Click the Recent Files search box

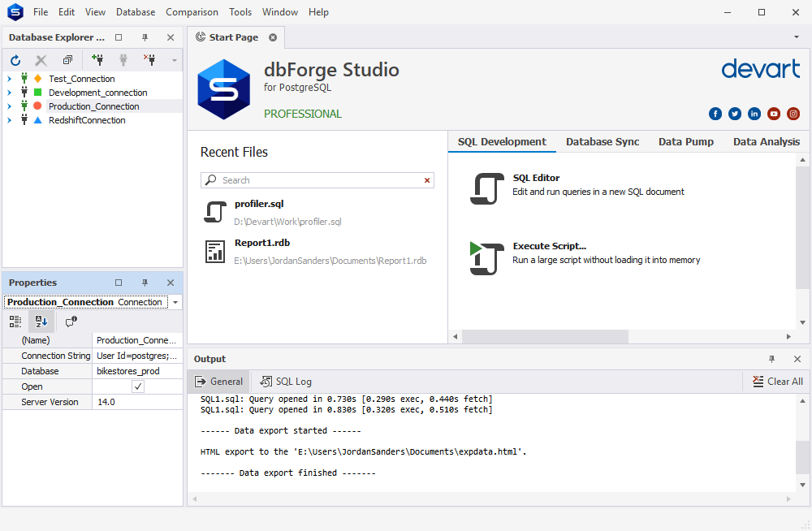tap(317, 179)
